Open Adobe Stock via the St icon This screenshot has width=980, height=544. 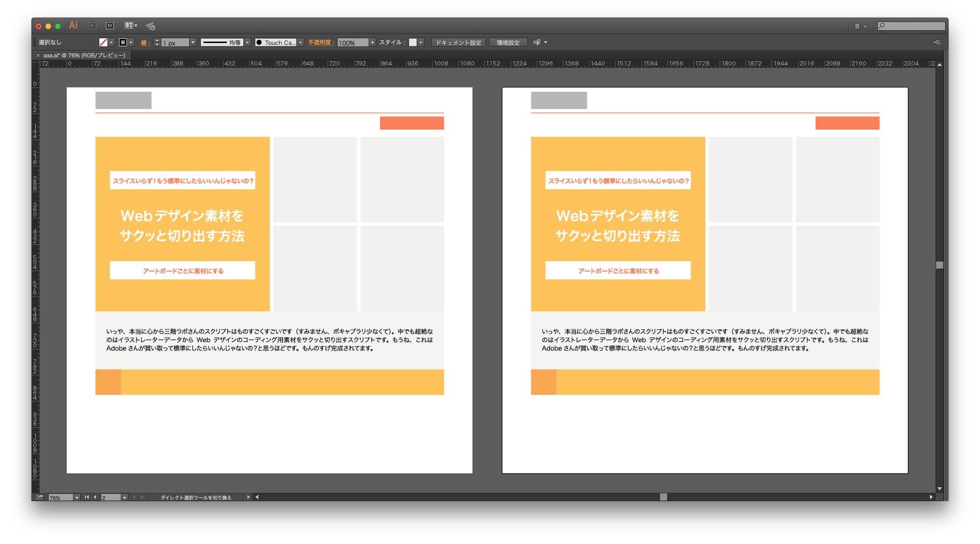tap(110, 25)
